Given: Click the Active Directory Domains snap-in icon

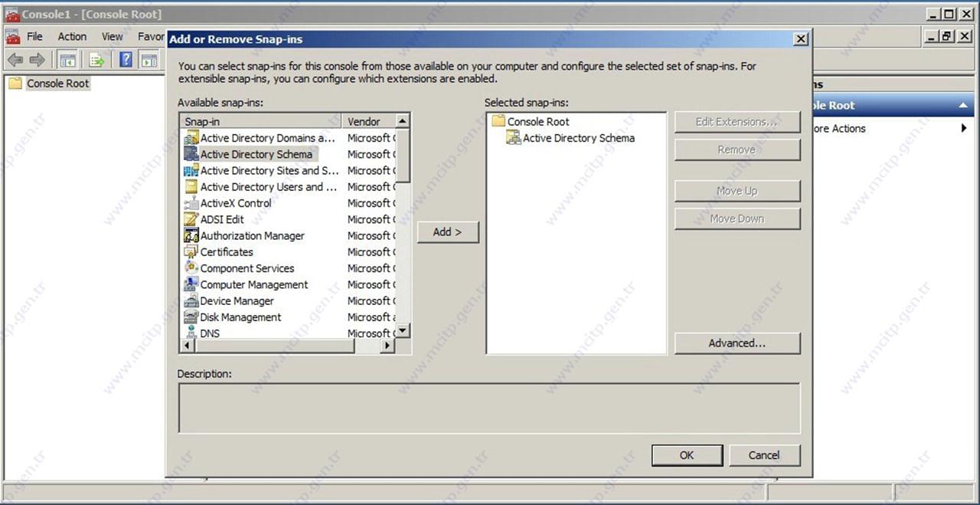Looking at the screenshot, I should 191,138.
